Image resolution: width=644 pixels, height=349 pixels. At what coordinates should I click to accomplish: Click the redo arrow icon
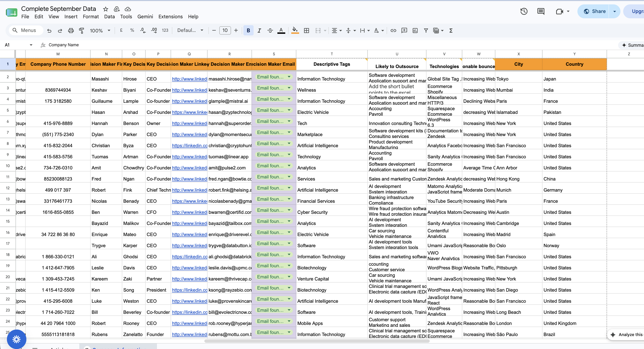(60, 31)
